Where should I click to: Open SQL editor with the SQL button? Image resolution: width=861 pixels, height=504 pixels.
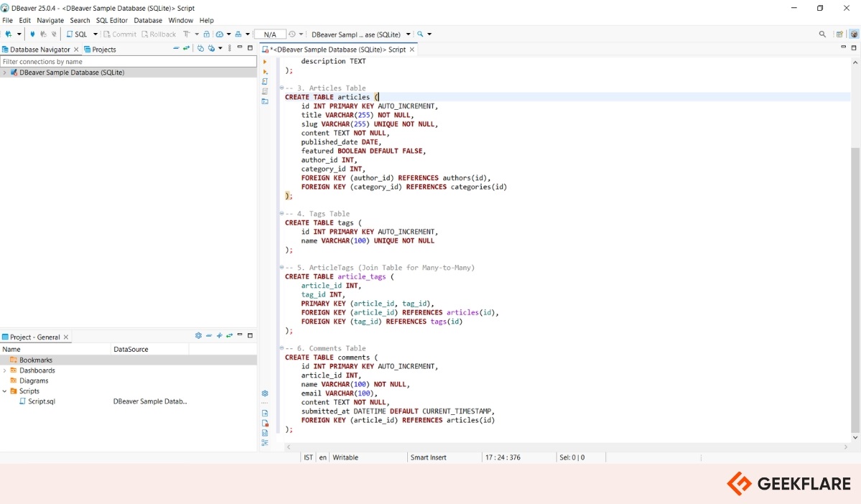(x=77, y=34)
